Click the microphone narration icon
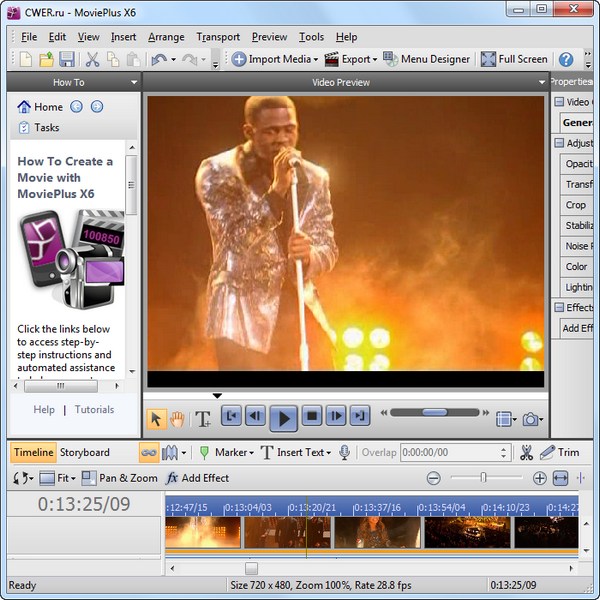 coord(344,453)
